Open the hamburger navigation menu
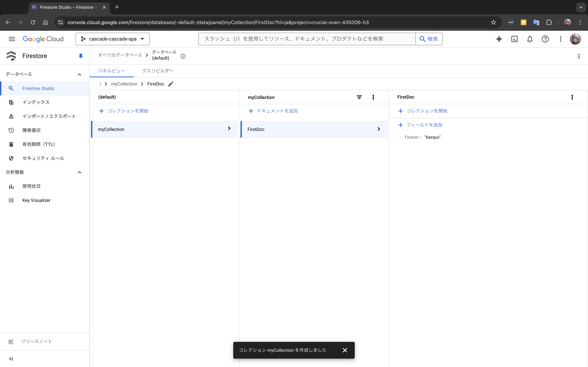588x367 pixels. coord(12,39)
